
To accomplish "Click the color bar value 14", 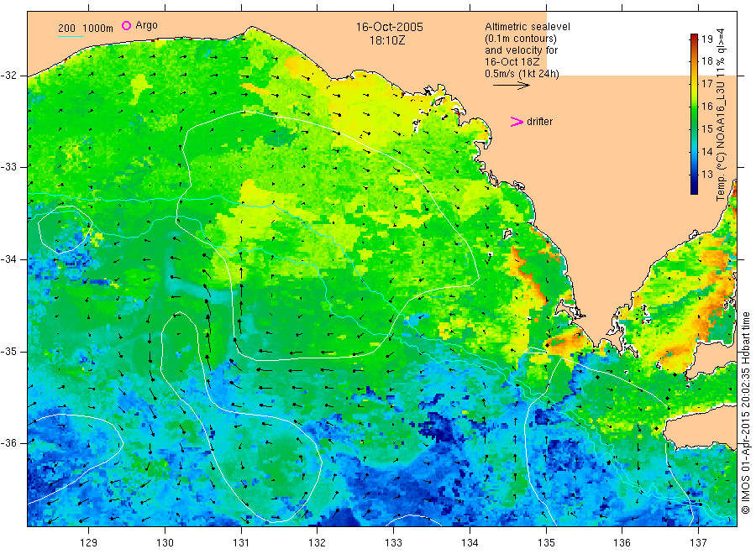I will (706, 152).
